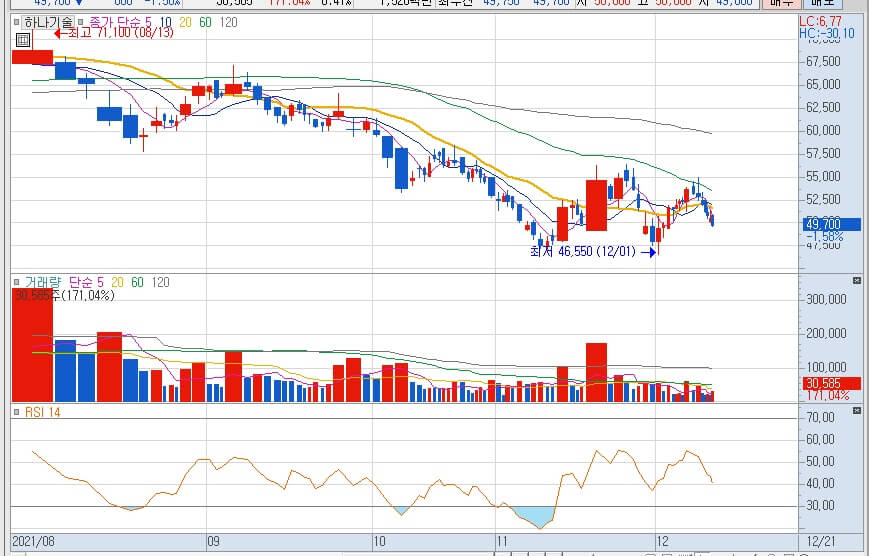
Task: Click the volume 단순 5 average label
Action: 86,283
